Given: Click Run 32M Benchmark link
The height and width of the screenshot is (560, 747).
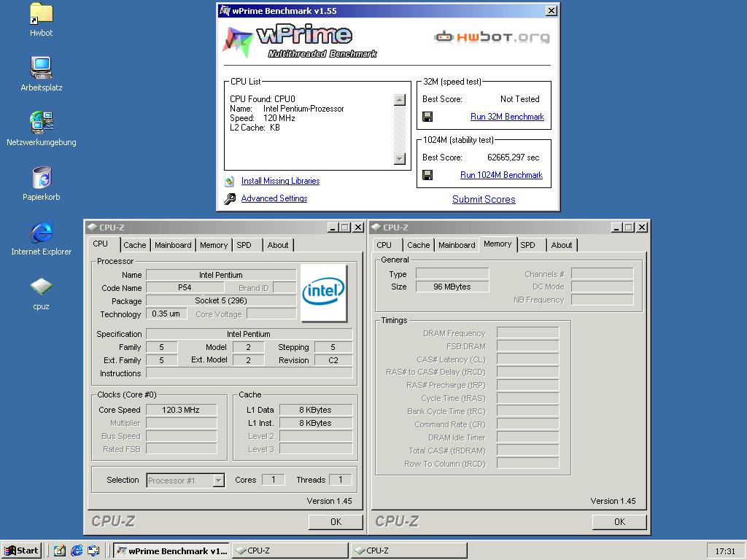Looking at the screenshot, I should pyautogui.click(x=507, y=117).
